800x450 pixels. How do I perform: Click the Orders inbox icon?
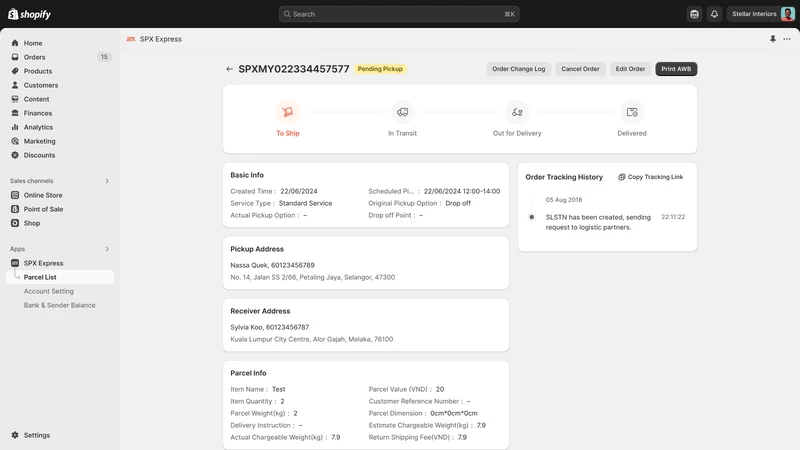click(15, 57)
